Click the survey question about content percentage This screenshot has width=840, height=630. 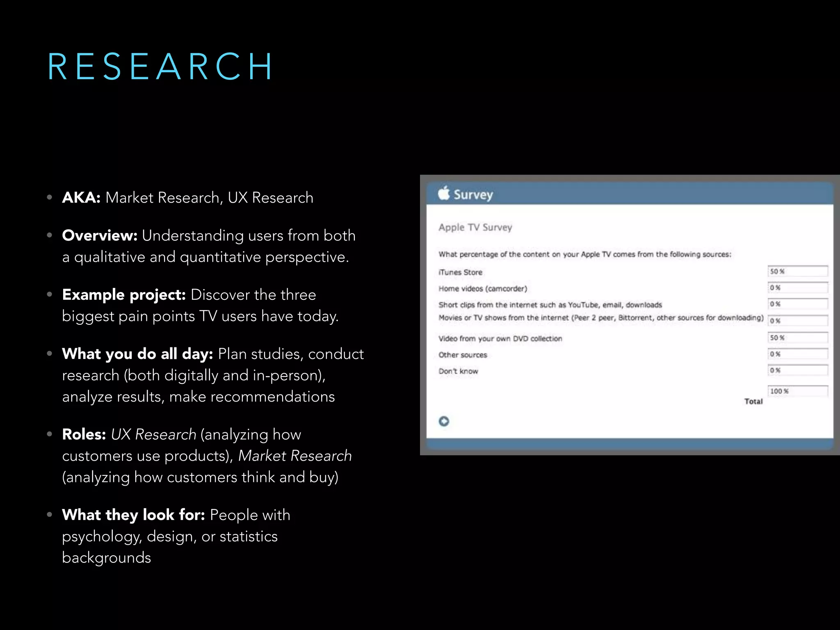coord(584,254)
